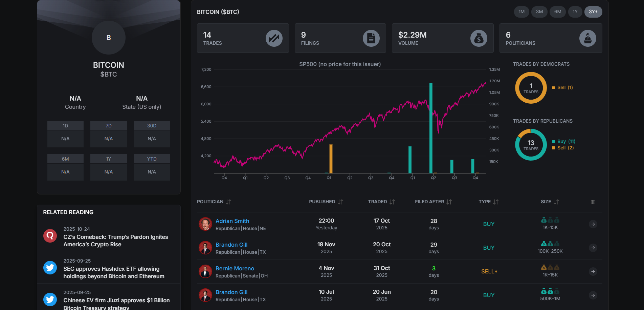Screen dimensions: 644x310
Task: Click the tall teal Q2 volume bar
Action: click(x=431, y=128)
